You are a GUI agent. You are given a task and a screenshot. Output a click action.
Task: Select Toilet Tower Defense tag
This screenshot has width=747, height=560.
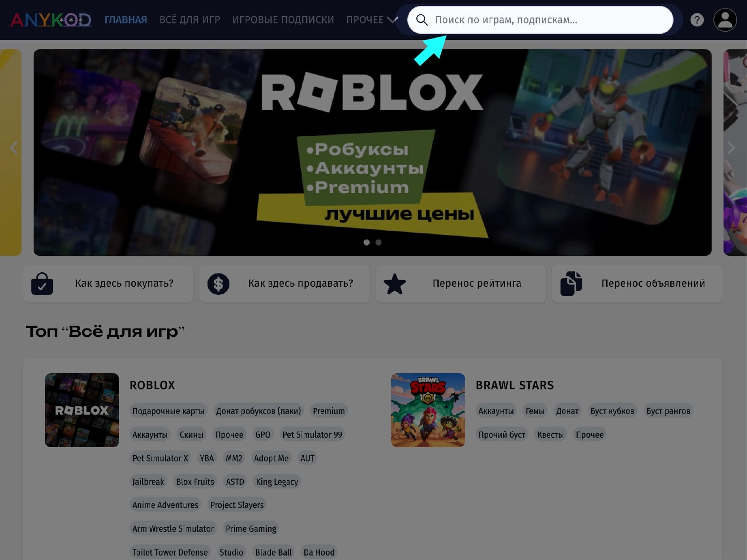pyautogui.click(x=170, y=552)
